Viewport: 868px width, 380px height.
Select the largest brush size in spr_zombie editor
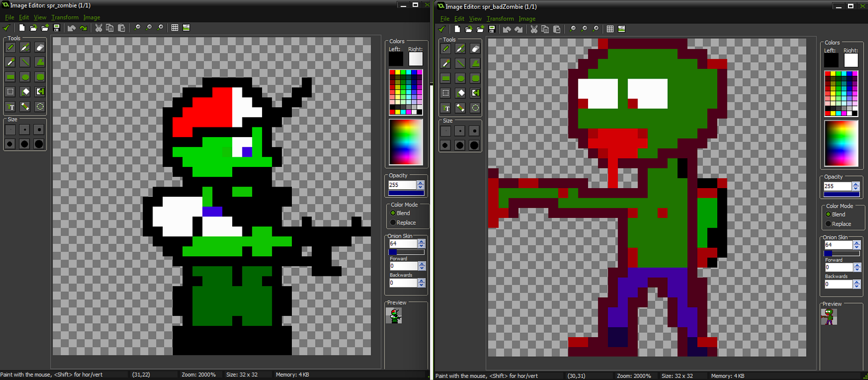(x=39, y=144)
